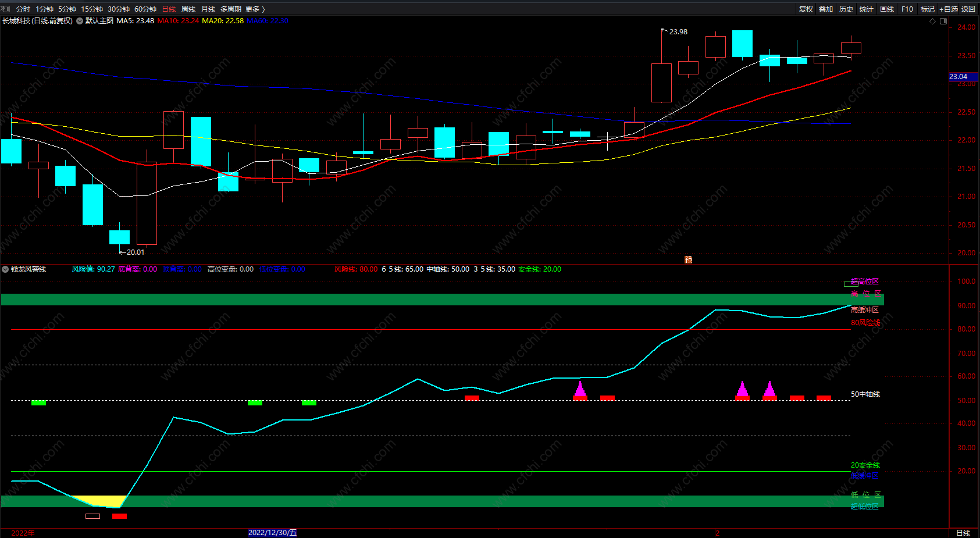
Task: Switch to the 分时 time-share tab
Action: 23,9
